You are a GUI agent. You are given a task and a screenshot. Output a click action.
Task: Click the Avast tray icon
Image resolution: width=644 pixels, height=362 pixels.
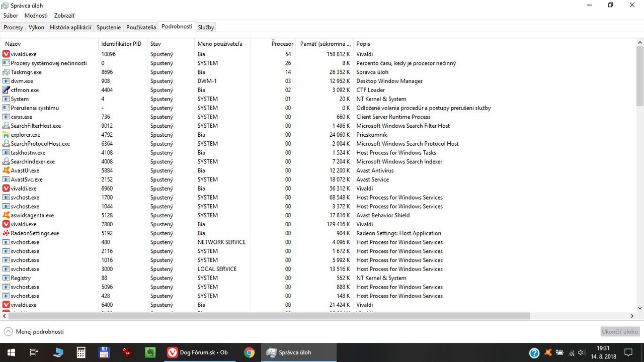click(x=548, y=352)
